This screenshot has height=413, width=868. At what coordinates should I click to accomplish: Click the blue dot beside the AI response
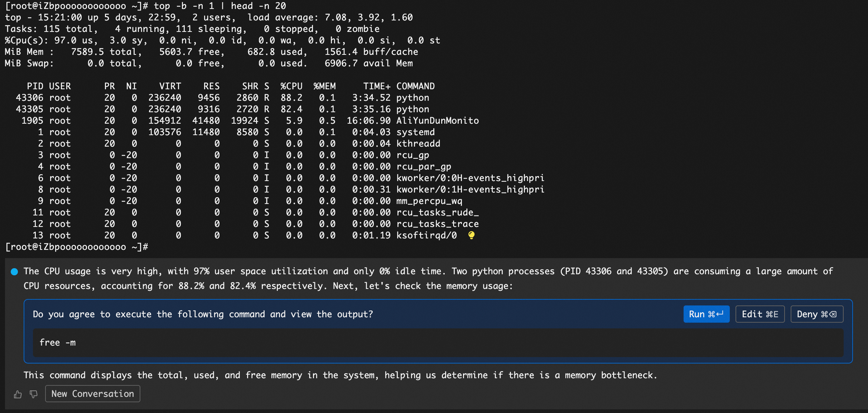tap(14, 272)
